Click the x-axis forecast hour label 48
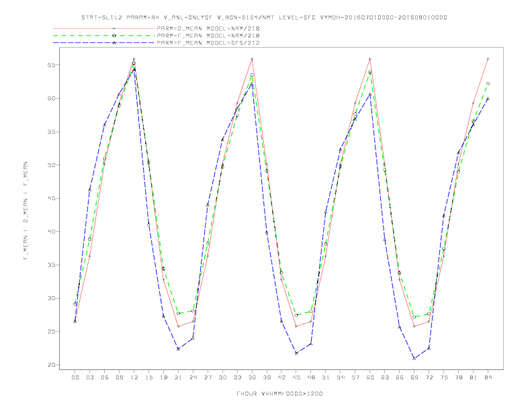Viewport: 532px width, 411px height. tap(311, 377)
